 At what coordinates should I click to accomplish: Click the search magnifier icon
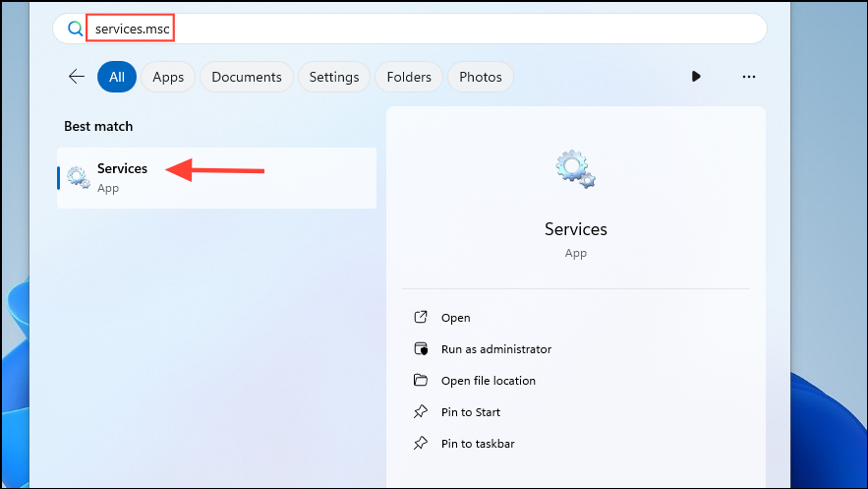point(76,29)
